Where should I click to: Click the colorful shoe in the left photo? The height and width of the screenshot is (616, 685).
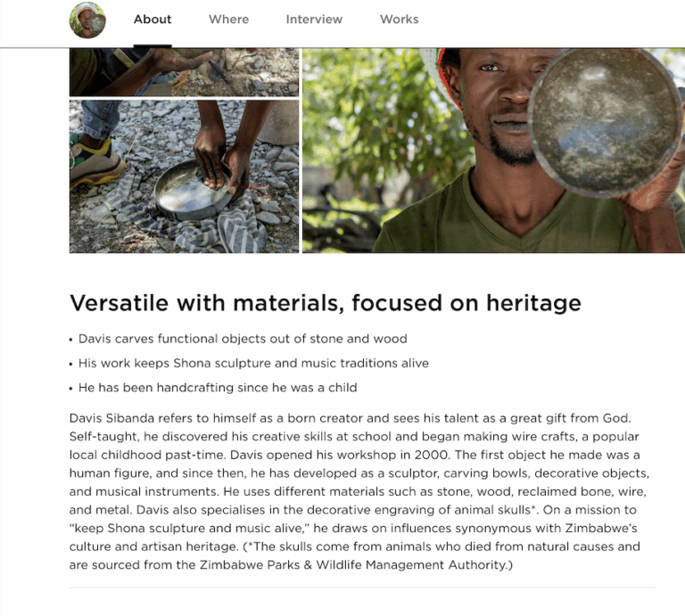[x=93, y=160]
